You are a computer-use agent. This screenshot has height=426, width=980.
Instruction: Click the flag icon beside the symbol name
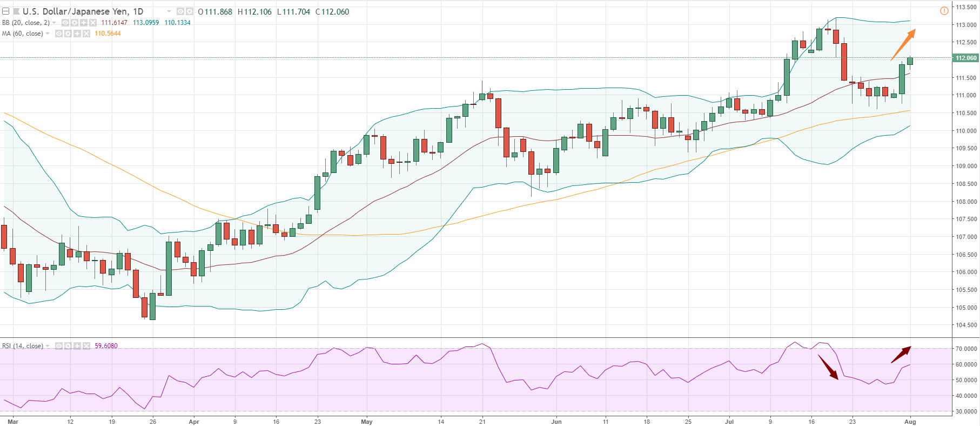pos(16,11)
